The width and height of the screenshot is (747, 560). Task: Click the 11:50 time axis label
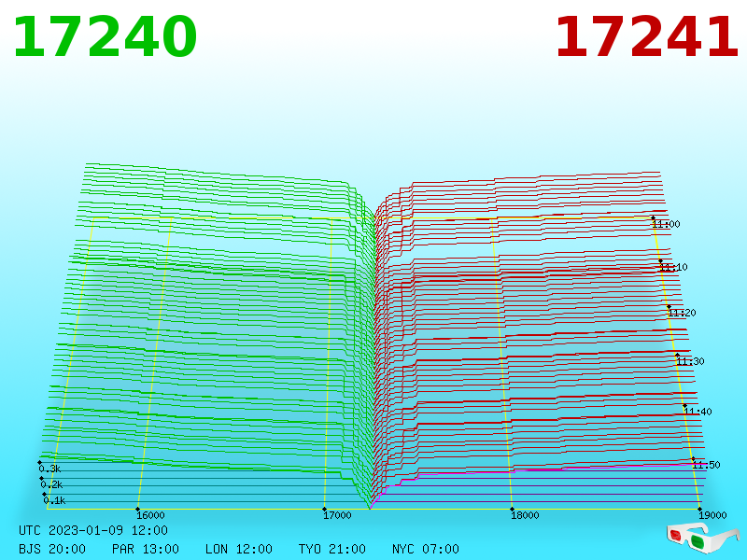coord(706,465)
